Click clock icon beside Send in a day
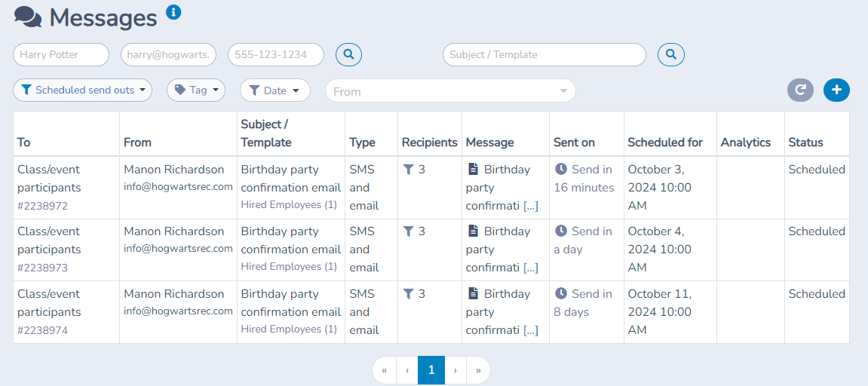Screen dimensions: 868x386 click(x=561, y=231)
